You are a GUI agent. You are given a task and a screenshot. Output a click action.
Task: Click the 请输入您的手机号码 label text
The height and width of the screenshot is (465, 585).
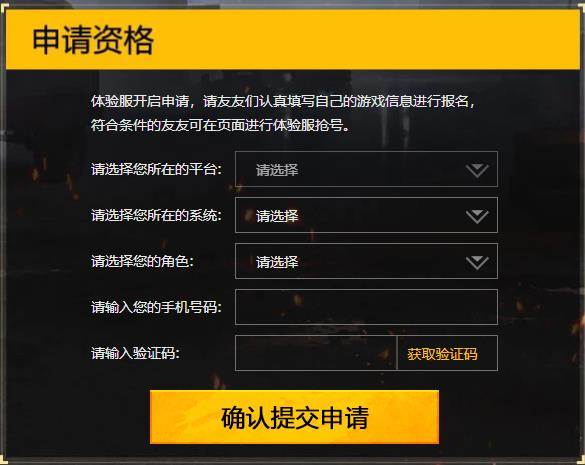point(156,308)
